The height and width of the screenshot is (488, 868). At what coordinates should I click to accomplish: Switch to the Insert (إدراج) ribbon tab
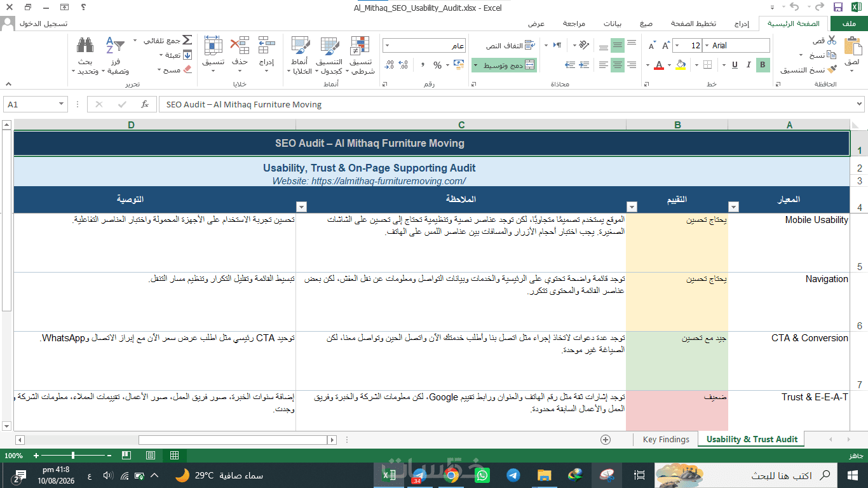coord(741,24)
